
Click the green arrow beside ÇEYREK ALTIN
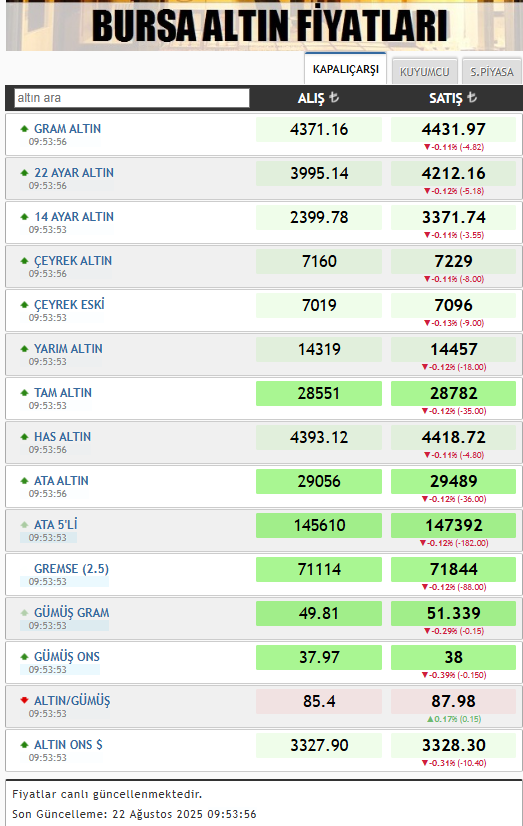pos(24,261)
